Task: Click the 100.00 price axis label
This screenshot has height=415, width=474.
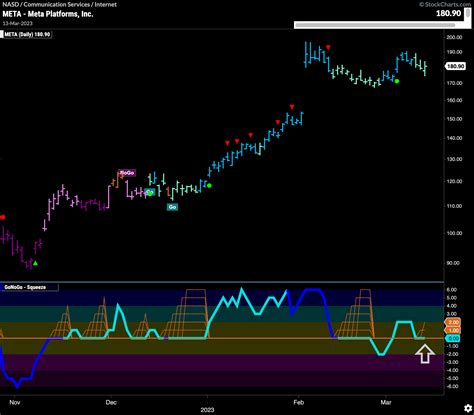Action: 454,233
